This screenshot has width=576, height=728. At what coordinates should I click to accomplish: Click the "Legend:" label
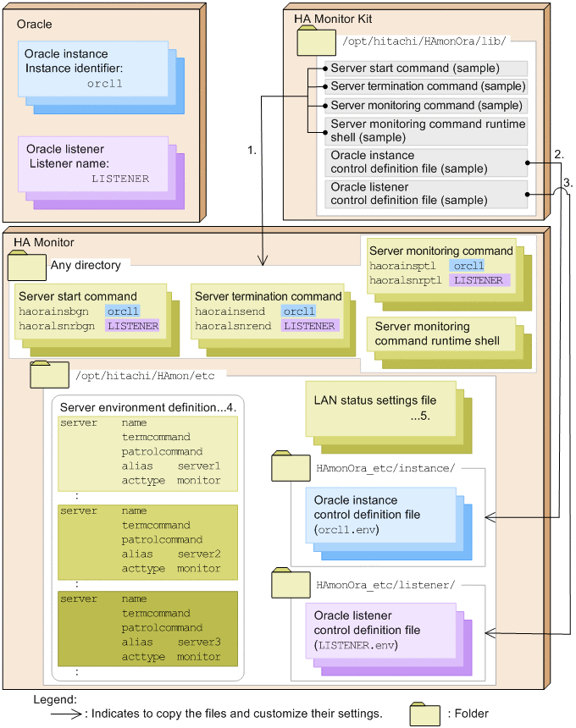pos(55,699)
